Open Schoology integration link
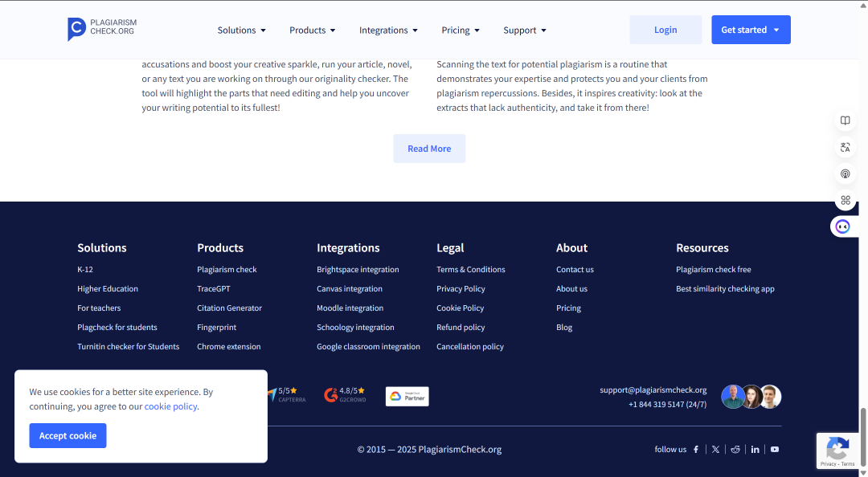Screen dimensions: 868x477 pos(355,328)
